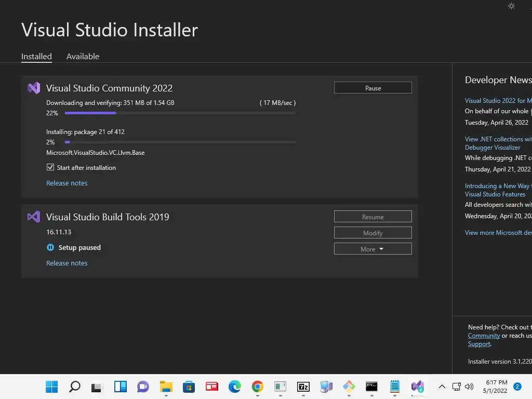Open the notification center badge
Viewport: 532px width, 399px height.
[x=517, y=387]
